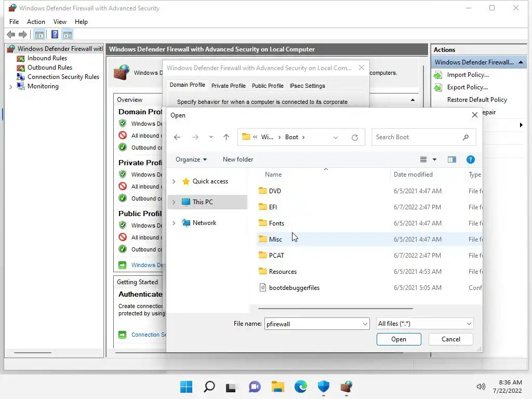
Task: Click the Open button
Action: pos(398,339)
